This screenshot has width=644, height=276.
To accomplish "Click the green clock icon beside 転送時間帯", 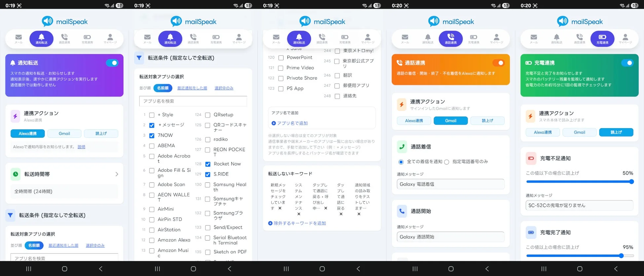I will pos(16,174).
